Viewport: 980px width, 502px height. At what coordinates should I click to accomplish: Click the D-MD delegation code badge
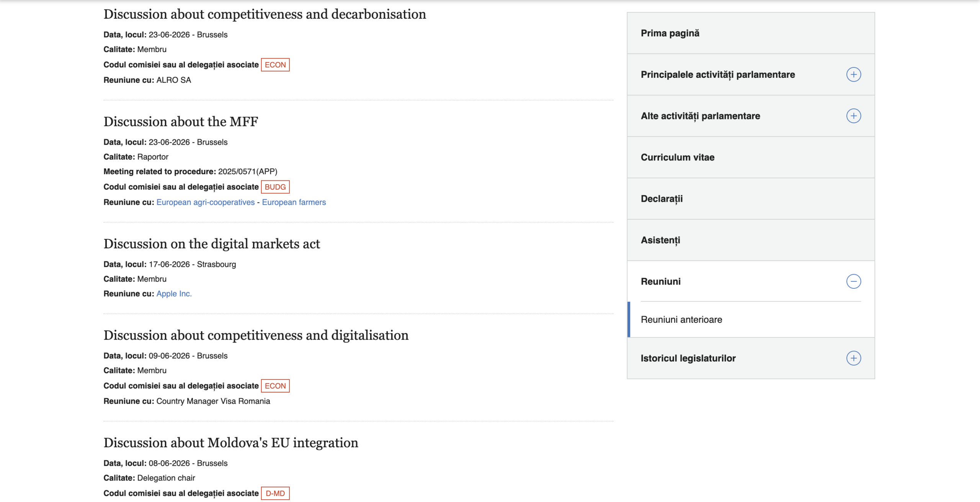(275, 493)
